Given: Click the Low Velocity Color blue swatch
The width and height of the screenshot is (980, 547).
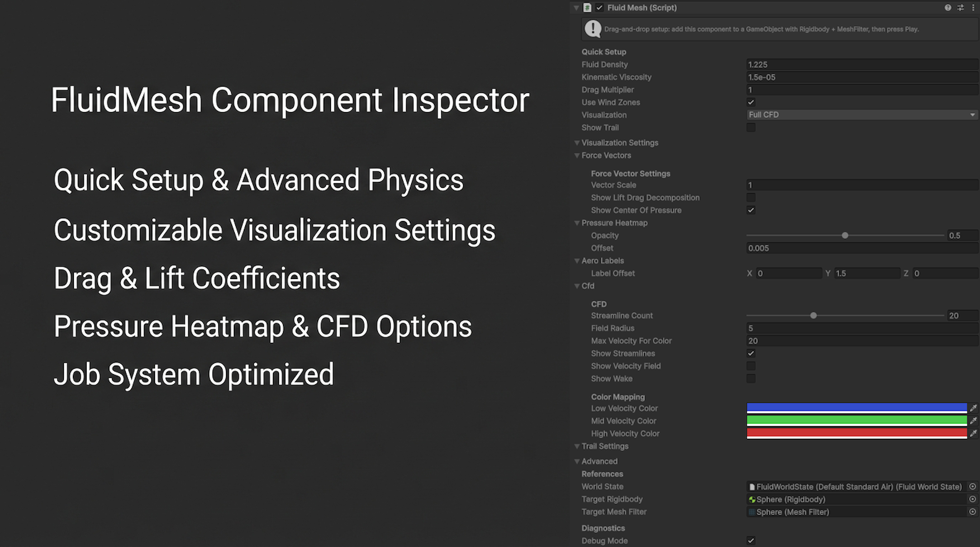Looking at the screenshot, I should (856, 408).
